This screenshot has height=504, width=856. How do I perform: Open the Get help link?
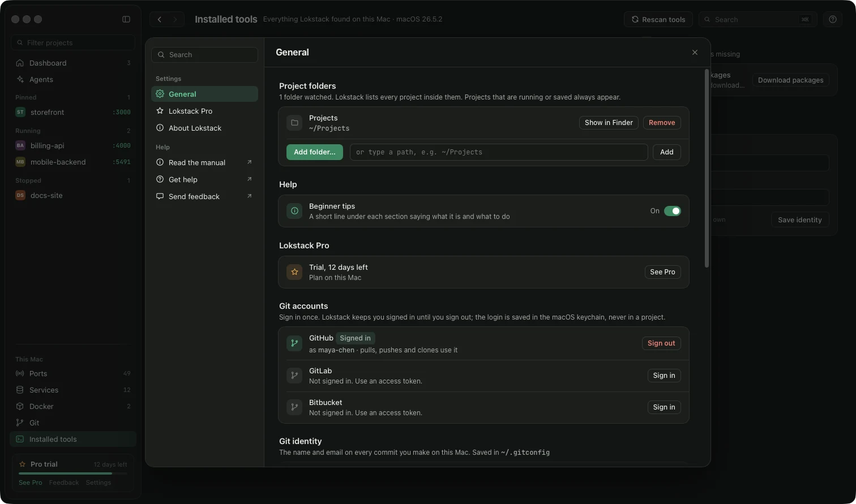click(x=204, y=179)
